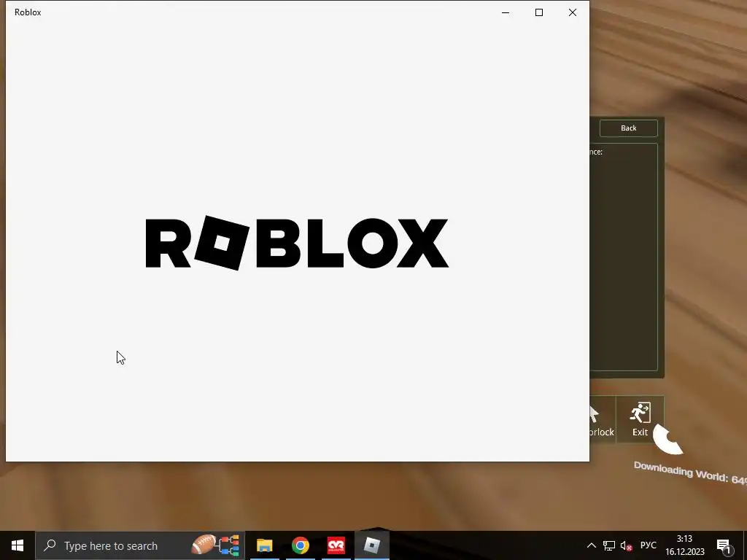Open the clock showing 3:13
Viewport: 747px width, 560px height.
click(x=684, y=545)
